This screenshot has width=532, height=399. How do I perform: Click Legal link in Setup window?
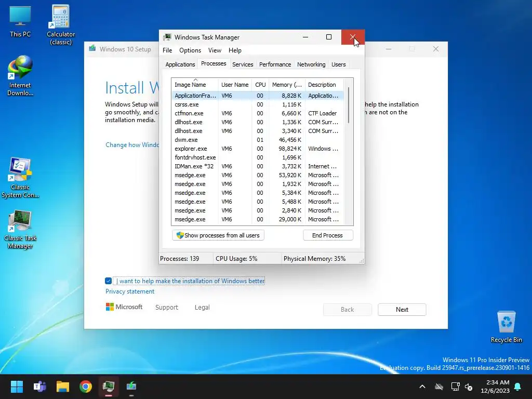coord(202,308)
